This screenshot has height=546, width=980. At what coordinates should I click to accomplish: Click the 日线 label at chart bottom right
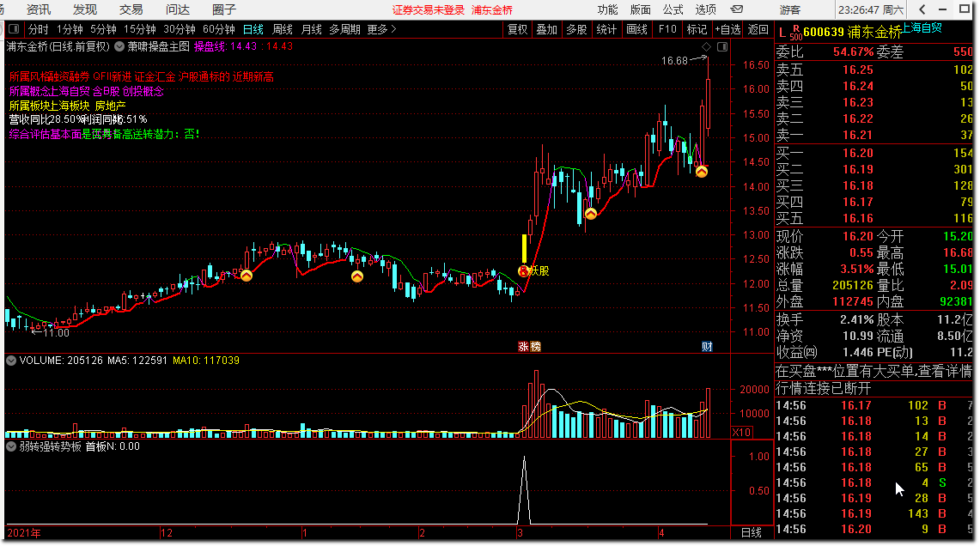752,533
